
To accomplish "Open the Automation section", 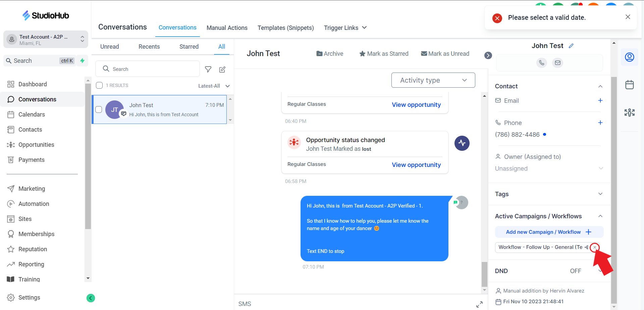I will [34, 204].
